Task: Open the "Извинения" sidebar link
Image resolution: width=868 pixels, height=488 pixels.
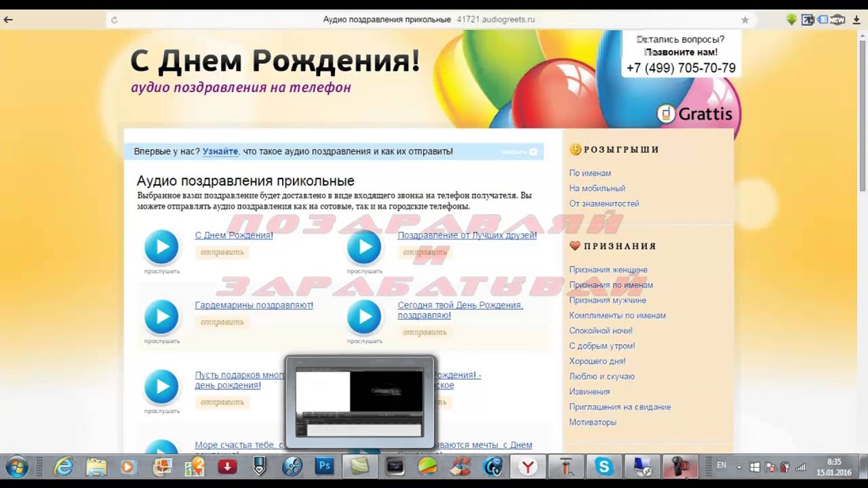Action: (x=589, y=392)
